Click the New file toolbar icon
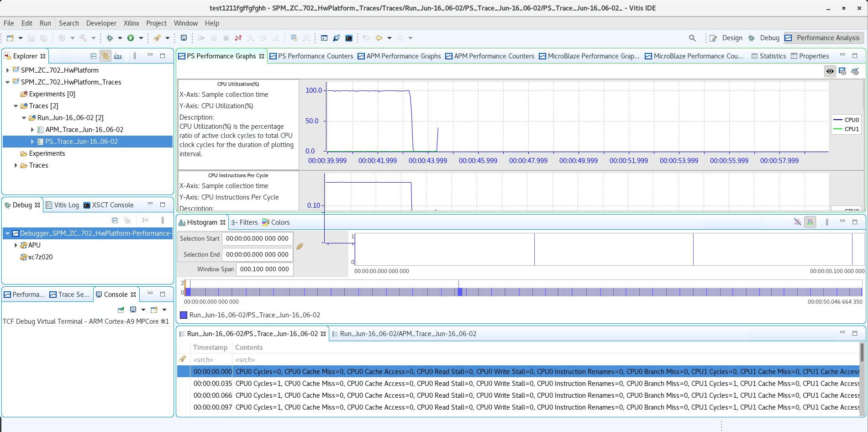The height and width of the screenshot is (432, 868). pos(10,38)
